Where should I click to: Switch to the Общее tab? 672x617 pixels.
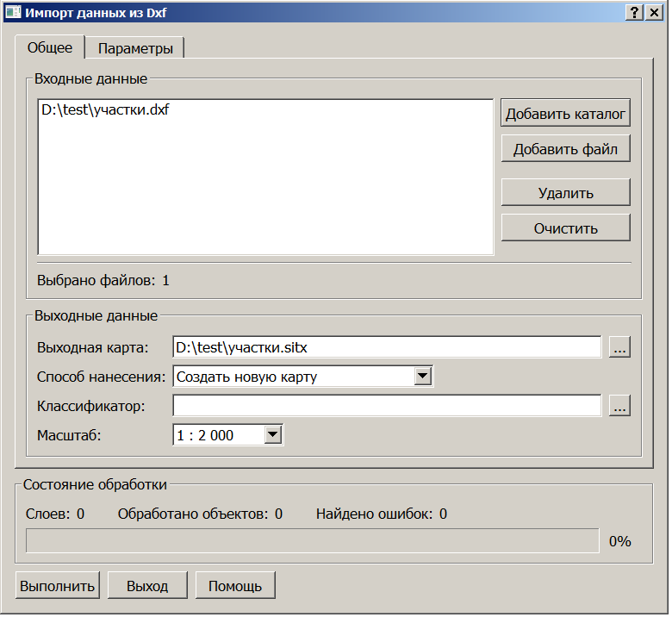pyautogui.click(x=50, y=47)
